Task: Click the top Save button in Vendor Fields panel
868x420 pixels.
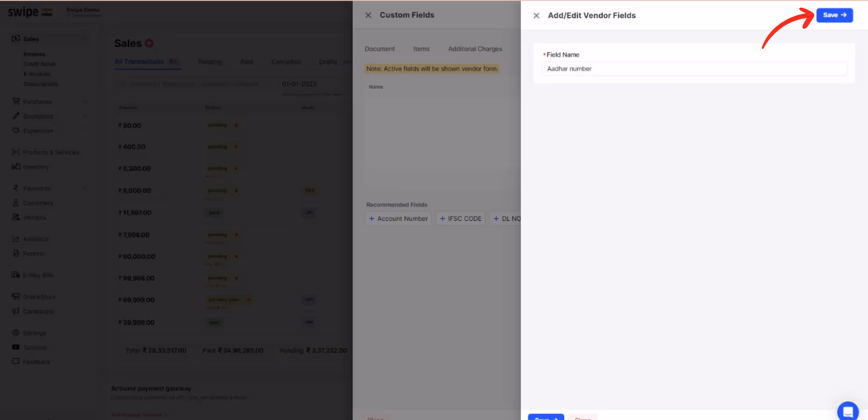Action: (x=834, y=15)
